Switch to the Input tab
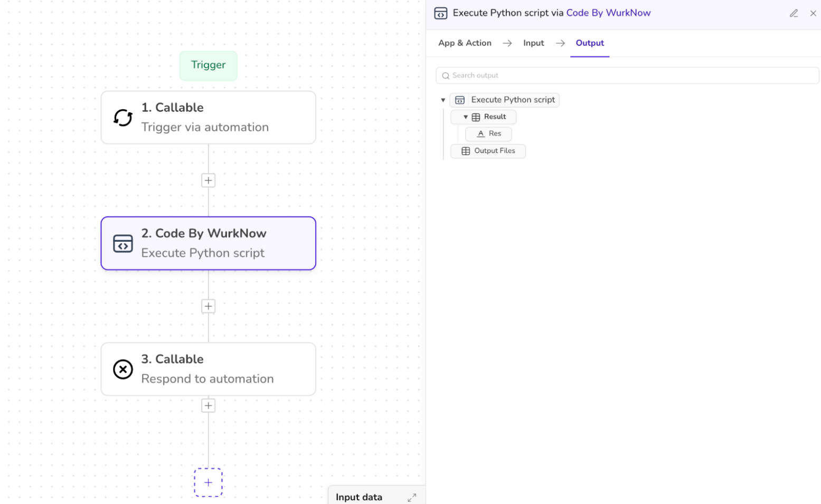This screenshot has width=821, height=504. [x=533, y=43]
